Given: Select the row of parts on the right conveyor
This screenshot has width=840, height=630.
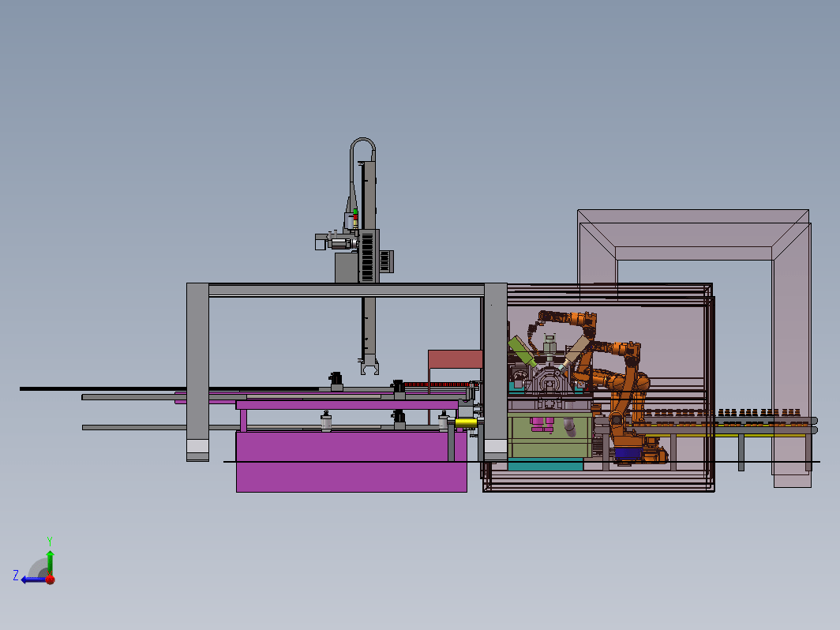Looking at the screenshot, I should (x=723, y=413).
